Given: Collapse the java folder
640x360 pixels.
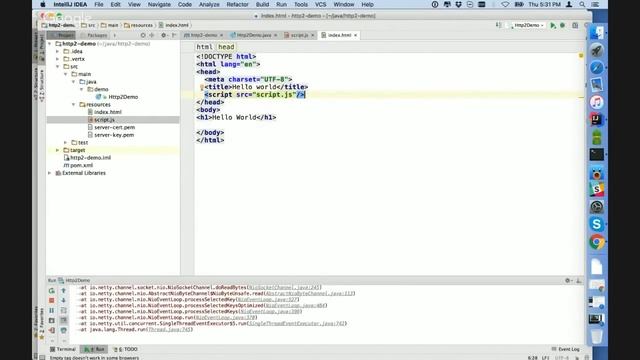Looking at the screenshot, I should click(73, 82).
